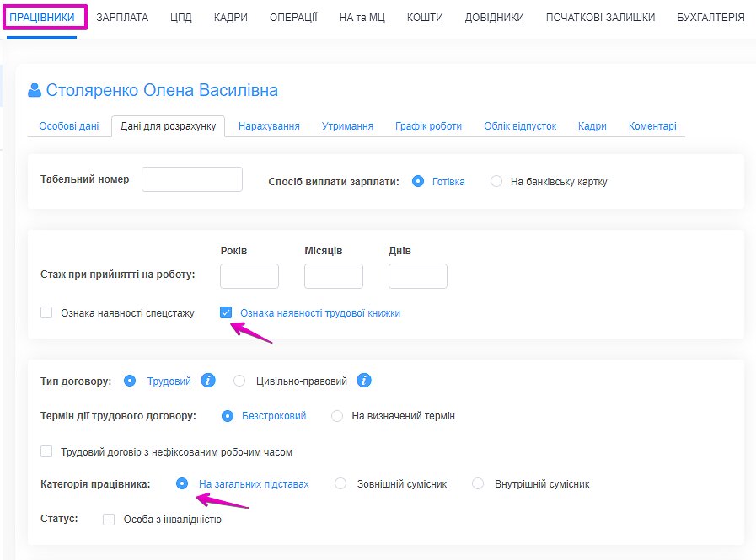Go to the БУХГАЛТЕРІЯ menu
756x560 pixels.
(x=710, y=17)
